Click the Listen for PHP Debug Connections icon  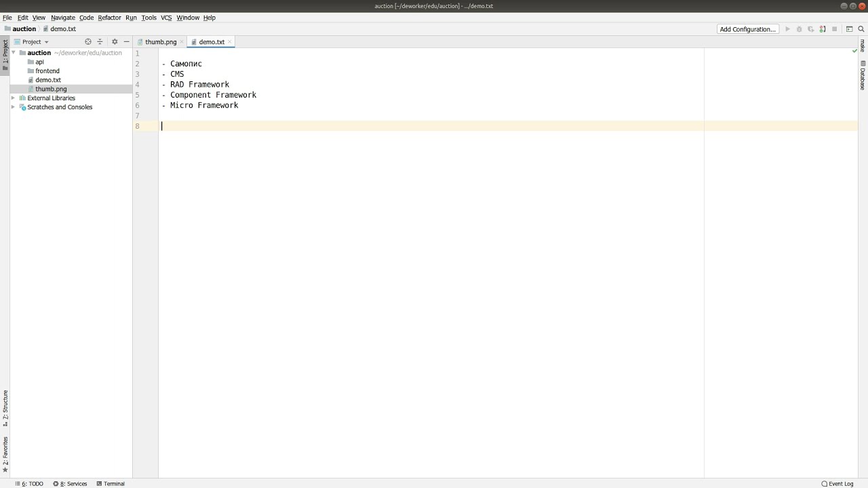[x=823, y=29]
